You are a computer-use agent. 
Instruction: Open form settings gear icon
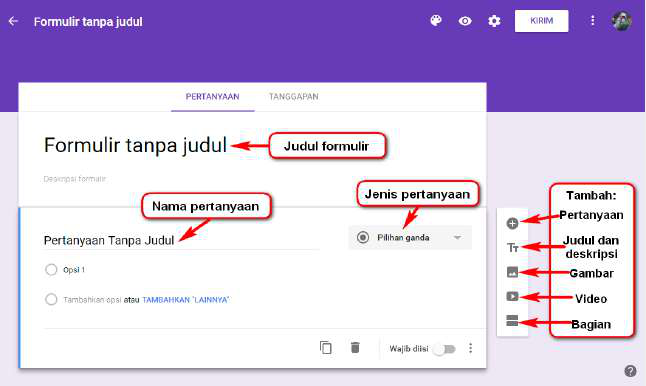494,21
